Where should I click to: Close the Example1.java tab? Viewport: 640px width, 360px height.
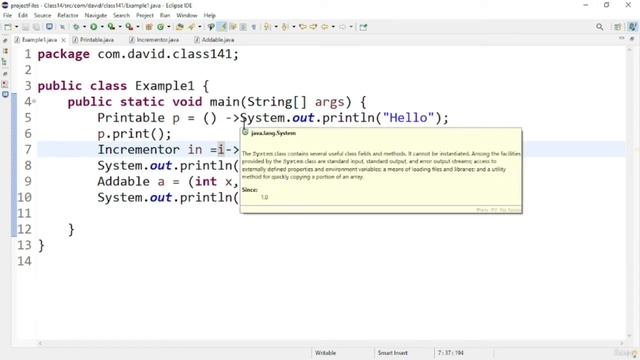(x=63, y=40)
